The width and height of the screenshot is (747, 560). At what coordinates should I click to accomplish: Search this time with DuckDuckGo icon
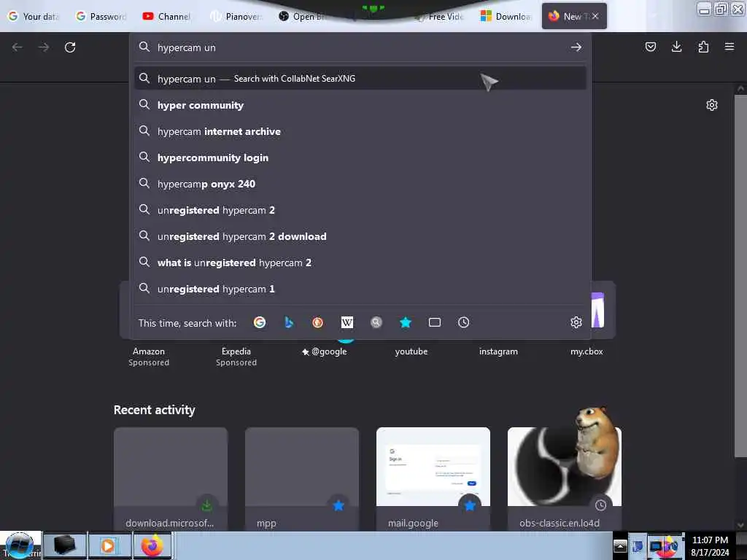pos(318,322)
